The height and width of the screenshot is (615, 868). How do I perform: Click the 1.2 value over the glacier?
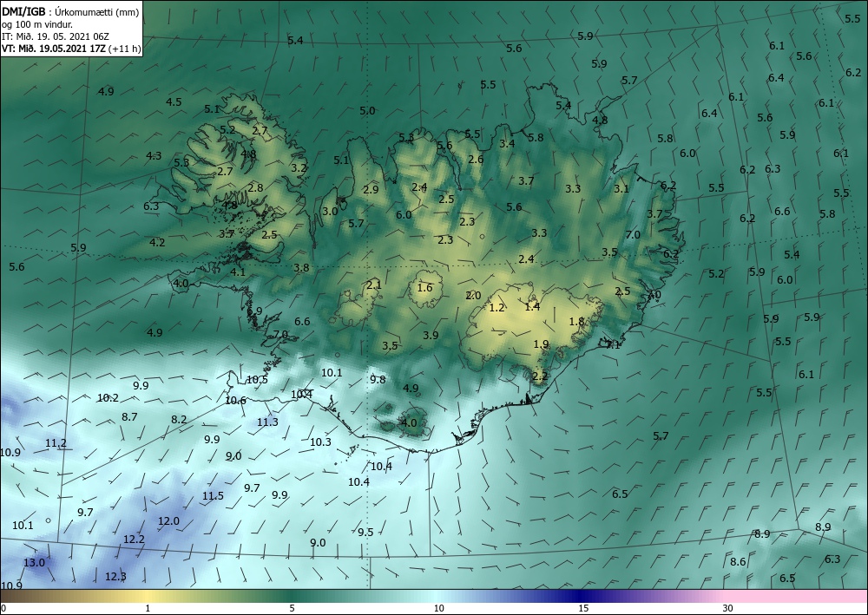pyautogui.click(x=497, y=307)
